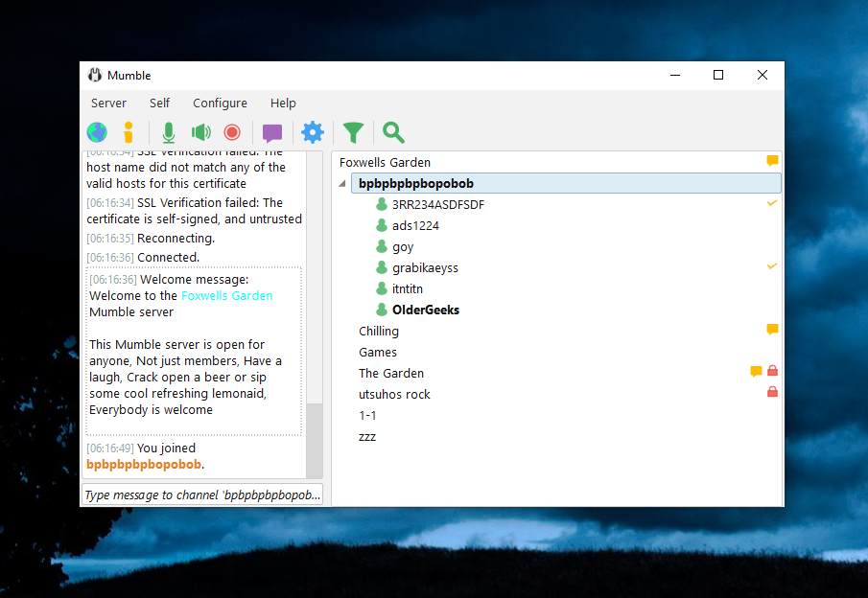
Task: Select the Chilling channel
Action: (379, 331)
